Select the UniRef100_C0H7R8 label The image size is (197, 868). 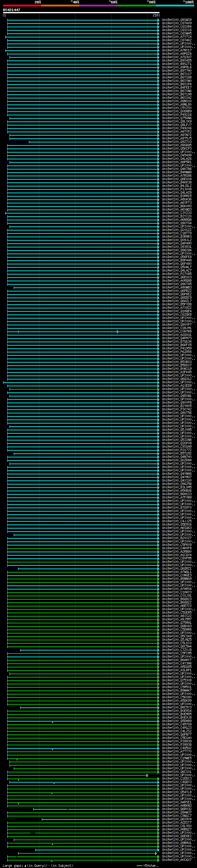pos(177,332)
